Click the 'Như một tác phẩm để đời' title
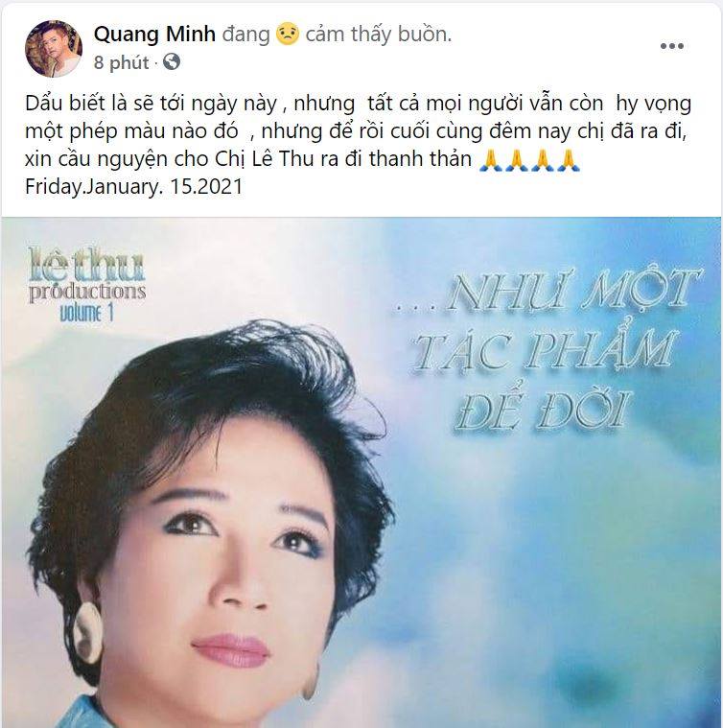 (x=548, y=350)
